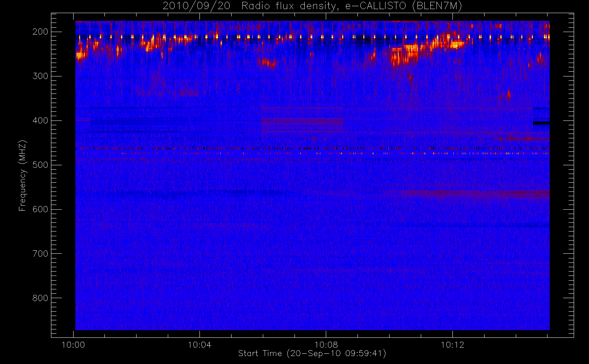Click the 'Start Time (20-Sep-10 09:59:41)' x-axis label
The height and width of the screenshot is (364, 589).
[312, 353]
